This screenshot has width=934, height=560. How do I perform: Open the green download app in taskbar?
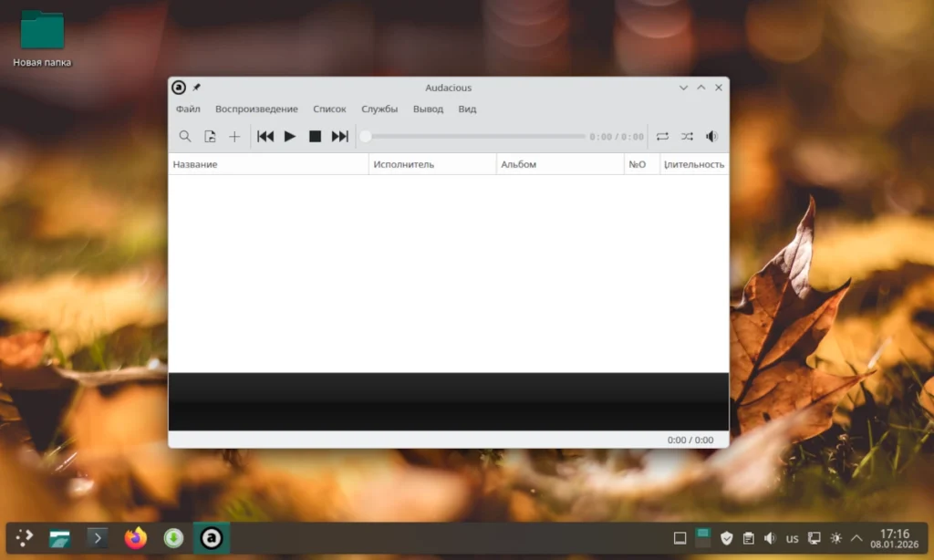173,538
